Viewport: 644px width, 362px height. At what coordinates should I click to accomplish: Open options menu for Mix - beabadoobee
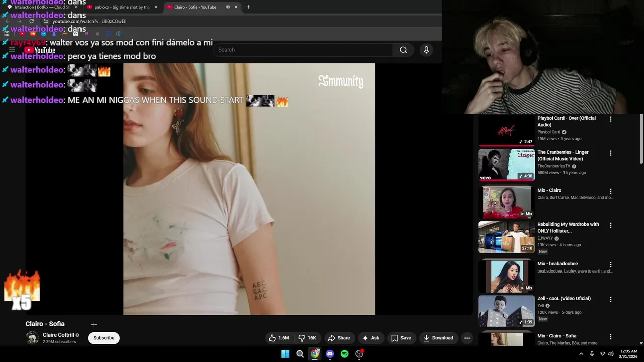pyautogui.click(x=611, y=264)
